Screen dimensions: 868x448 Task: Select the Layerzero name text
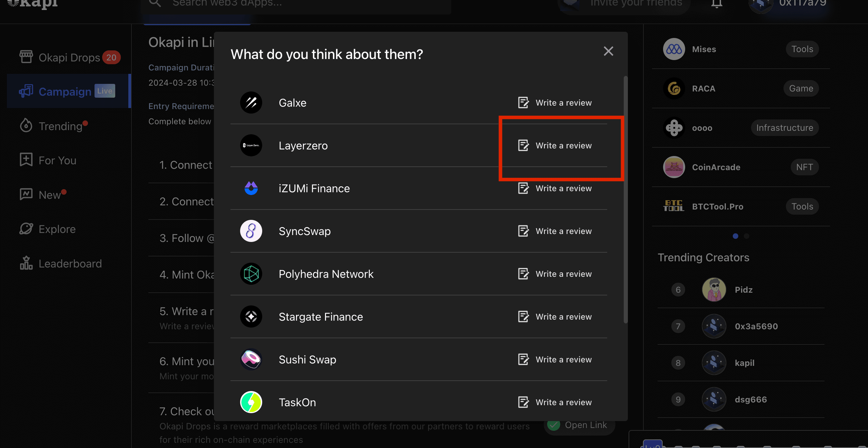[x=303, y=146]
